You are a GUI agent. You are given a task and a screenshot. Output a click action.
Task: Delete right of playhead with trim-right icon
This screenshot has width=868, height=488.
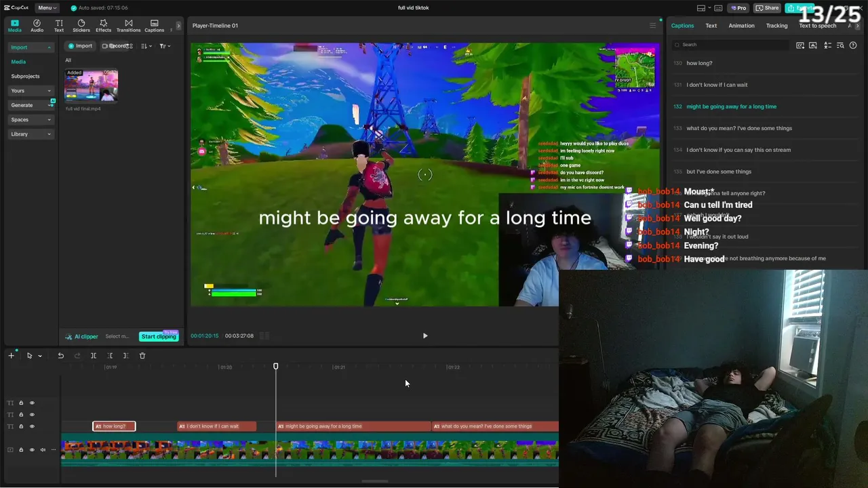coord(126,356)
